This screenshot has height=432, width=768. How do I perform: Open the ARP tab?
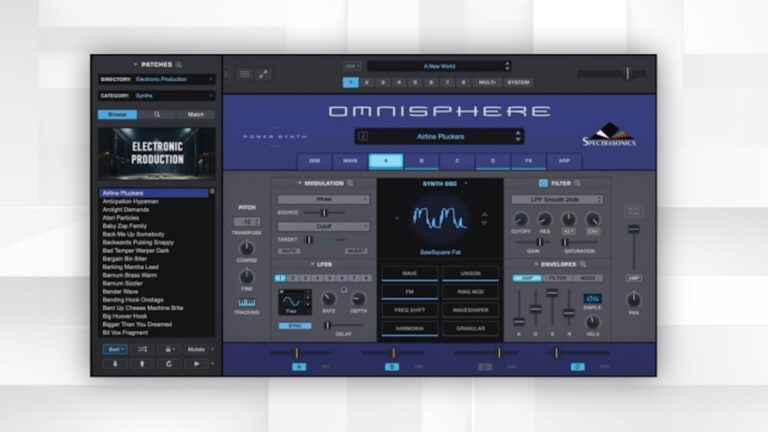click(x=563, y=160)
